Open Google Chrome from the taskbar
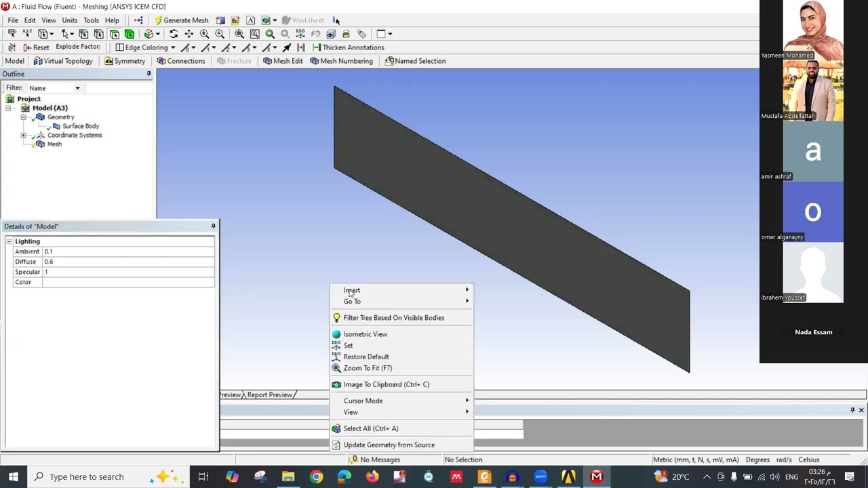868x488 pixels. click(x=316, y=476)
